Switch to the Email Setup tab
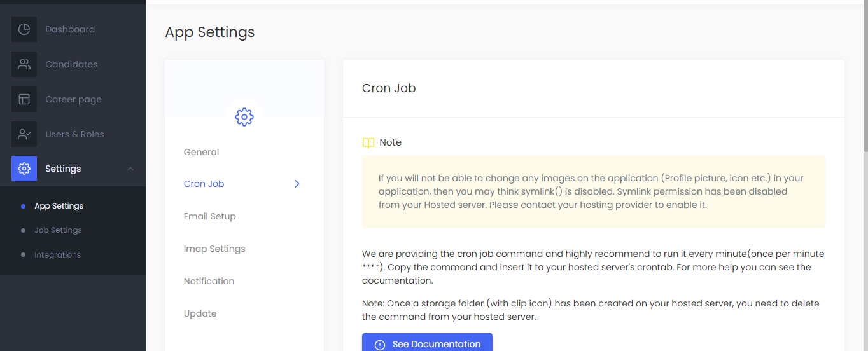The width and height of the screenshot is (868, 351). [x=209, y=216]
